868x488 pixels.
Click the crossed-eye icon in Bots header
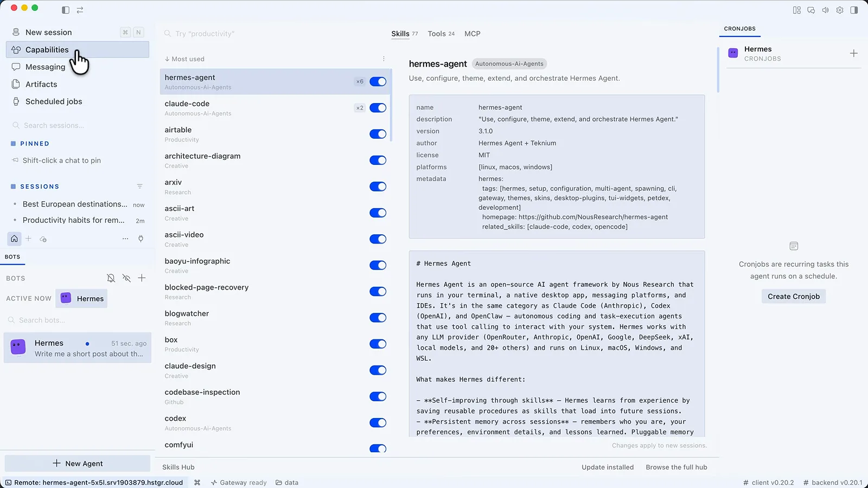pyautogui.click(x=126, y=278)
